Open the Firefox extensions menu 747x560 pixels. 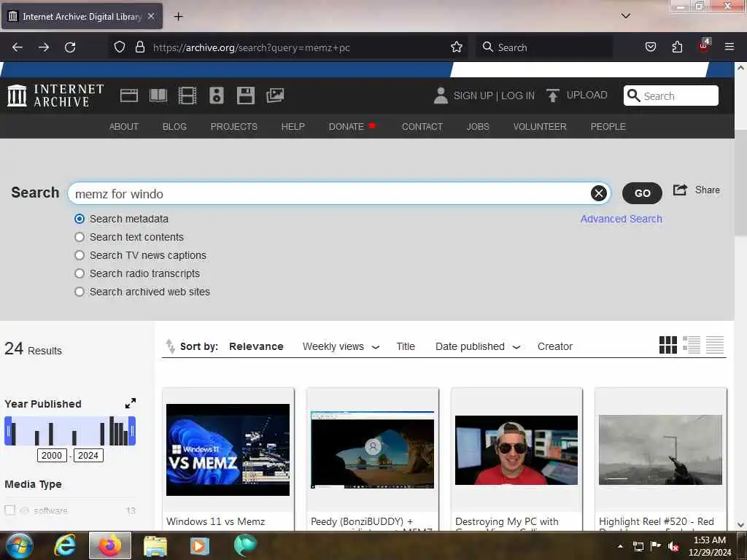point(677,47)
